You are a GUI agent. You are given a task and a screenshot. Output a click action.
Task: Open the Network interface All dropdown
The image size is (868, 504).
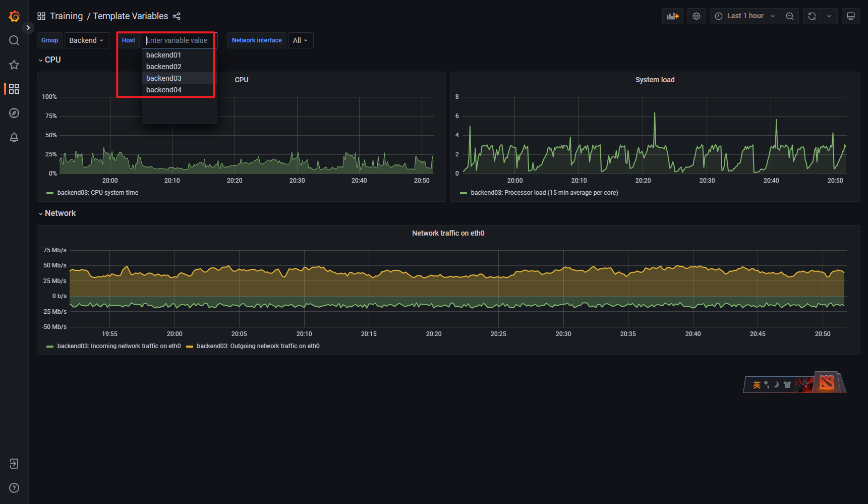tap(301, 40)
